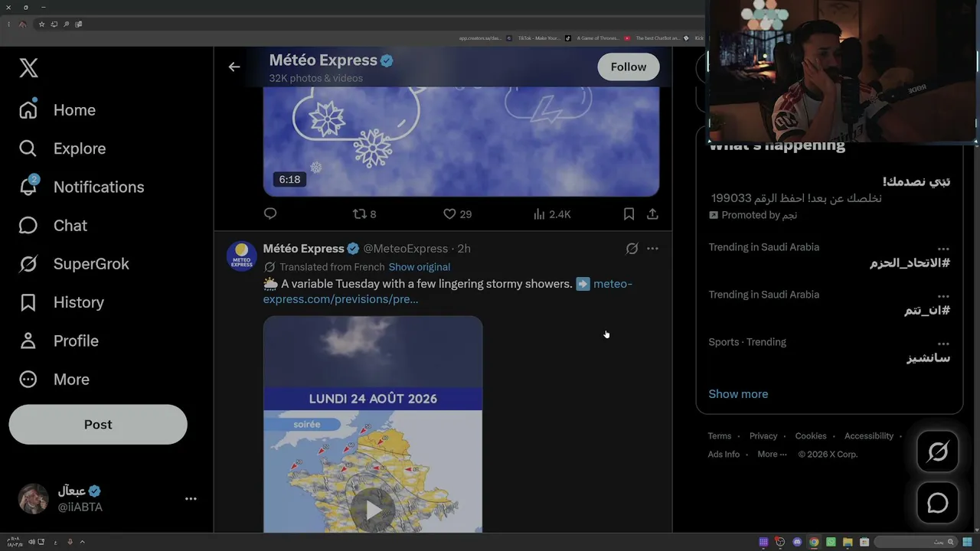This screenshot has width=980, height=551.
Task: Click the @iiABTA account avatar
Action: [x=34, y=499]
